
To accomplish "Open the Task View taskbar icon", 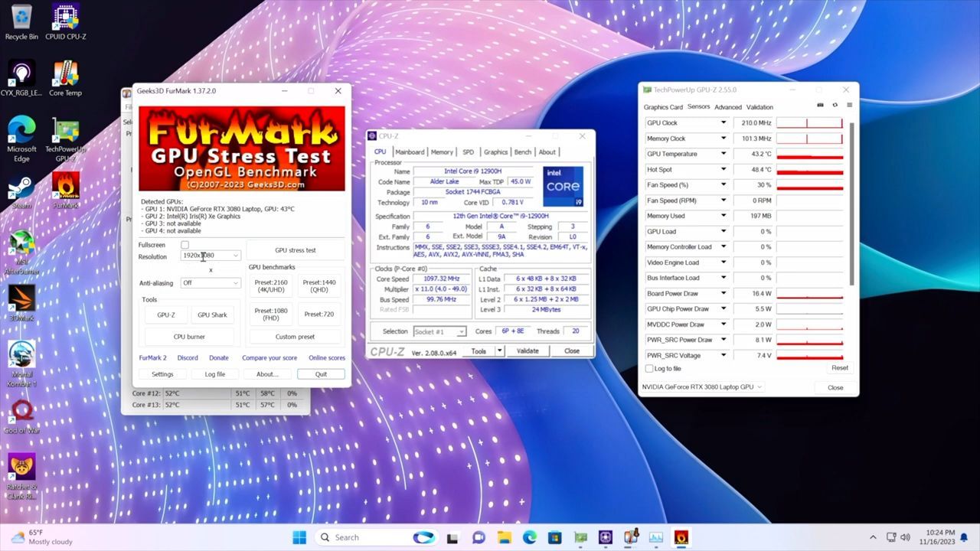I will (452, 537).
